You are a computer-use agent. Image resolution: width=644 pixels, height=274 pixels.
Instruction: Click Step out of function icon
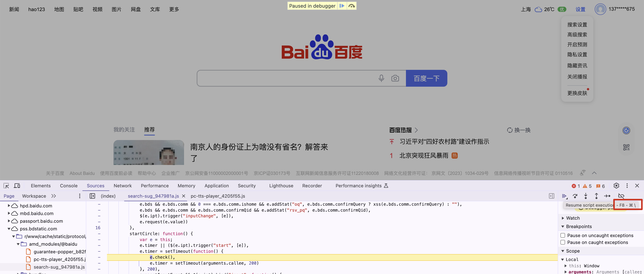click(596, 196)
